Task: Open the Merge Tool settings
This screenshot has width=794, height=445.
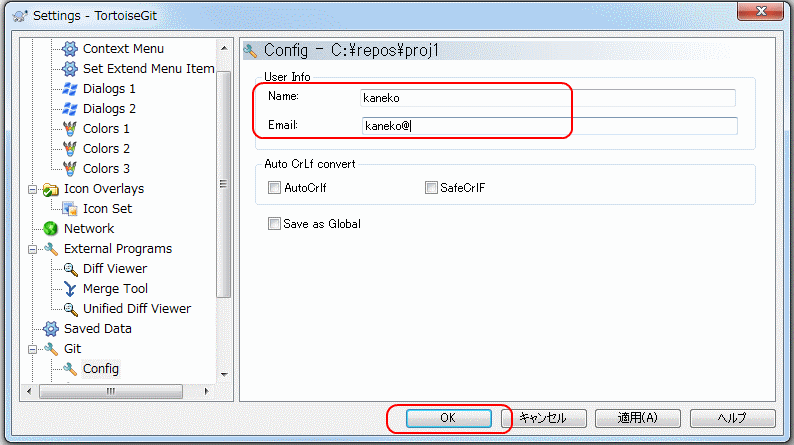Action: (x=115, y=289)
